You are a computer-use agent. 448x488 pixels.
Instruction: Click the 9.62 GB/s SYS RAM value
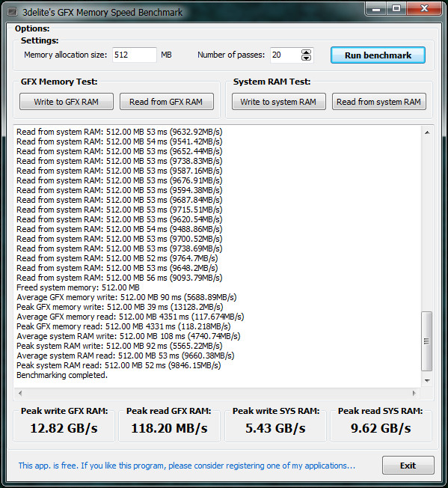point(381,428)
